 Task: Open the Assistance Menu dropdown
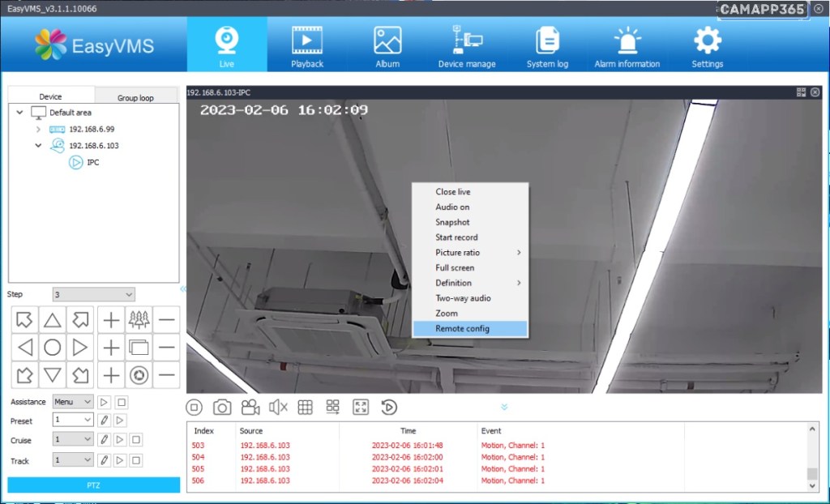(73, 402)
